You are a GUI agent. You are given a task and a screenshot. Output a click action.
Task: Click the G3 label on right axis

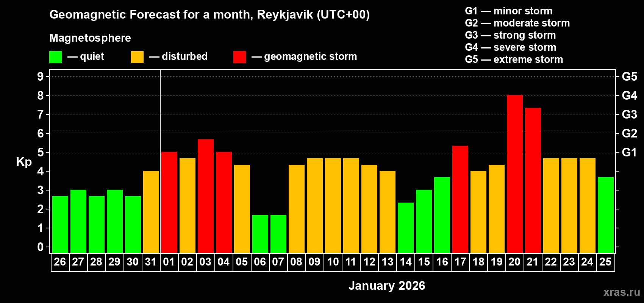(630, 114)
